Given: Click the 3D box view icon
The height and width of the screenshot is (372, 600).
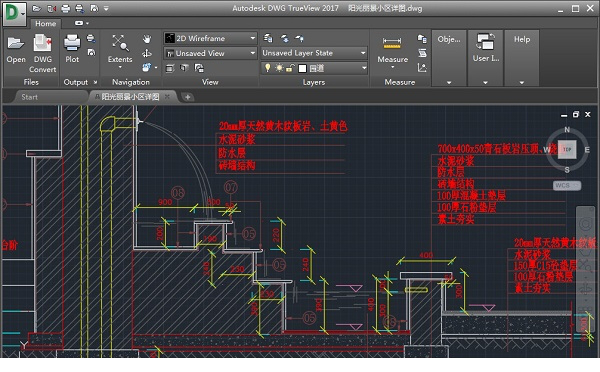Looking at the screenshot, I should [184, 68].
